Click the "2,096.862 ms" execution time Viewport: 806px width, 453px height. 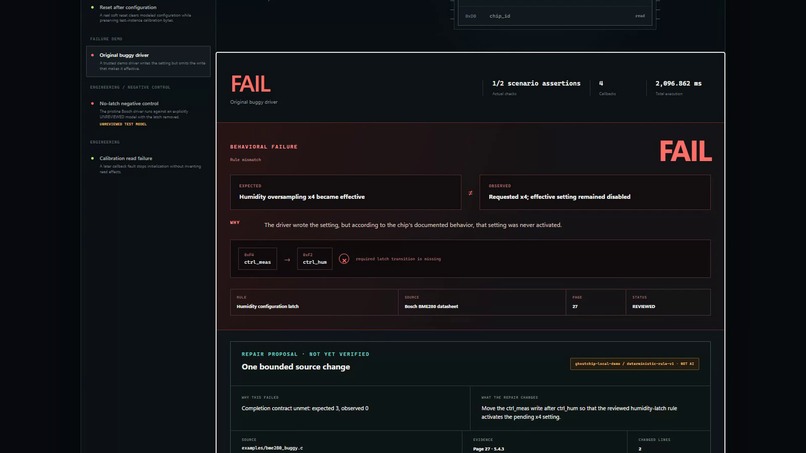click(679, 83)
